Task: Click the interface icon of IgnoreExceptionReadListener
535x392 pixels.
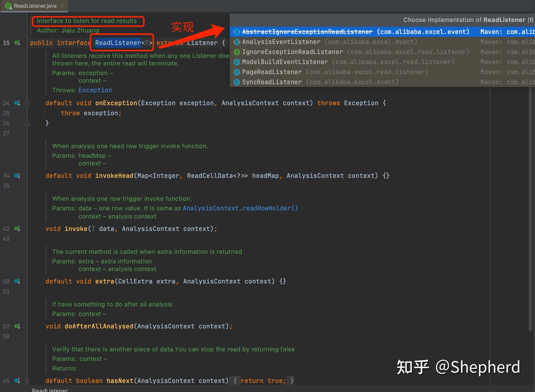Action: point(237,52)
